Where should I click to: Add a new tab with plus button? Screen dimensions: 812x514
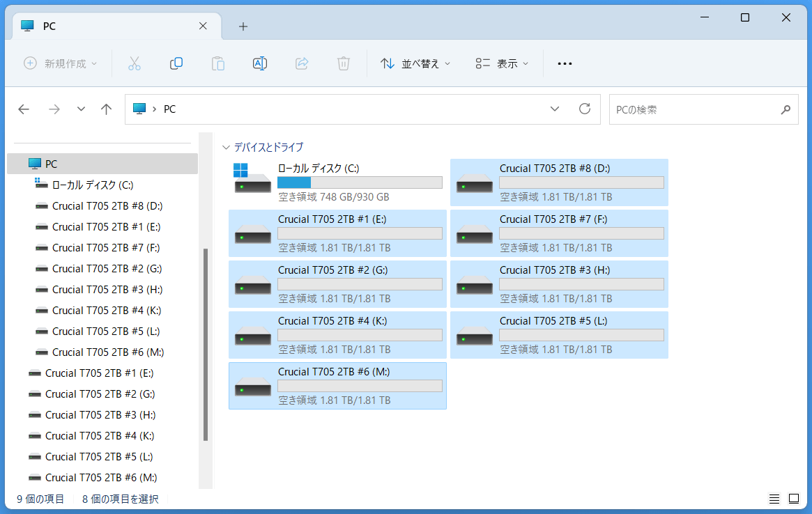point(243,26)
